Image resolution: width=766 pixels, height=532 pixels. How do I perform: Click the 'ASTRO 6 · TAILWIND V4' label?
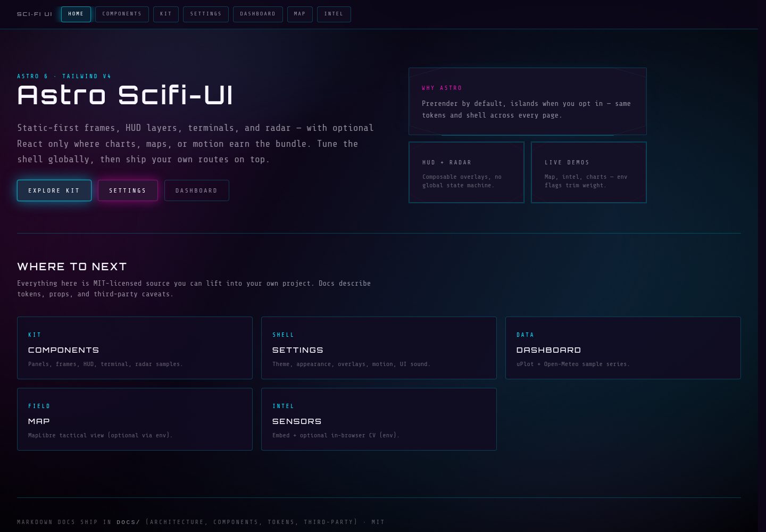[64, 76]
